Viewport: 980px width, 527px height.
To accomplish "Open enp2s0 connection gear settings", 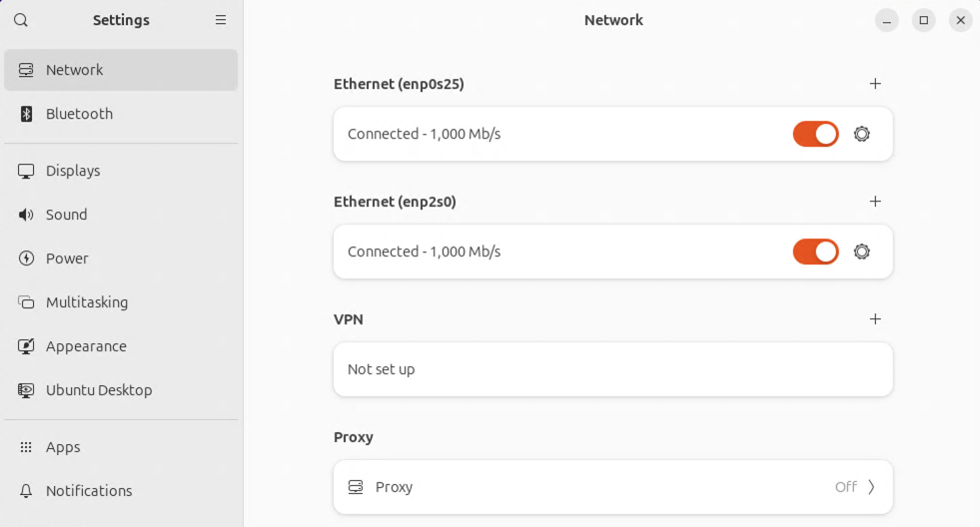I will pos(862,252).
